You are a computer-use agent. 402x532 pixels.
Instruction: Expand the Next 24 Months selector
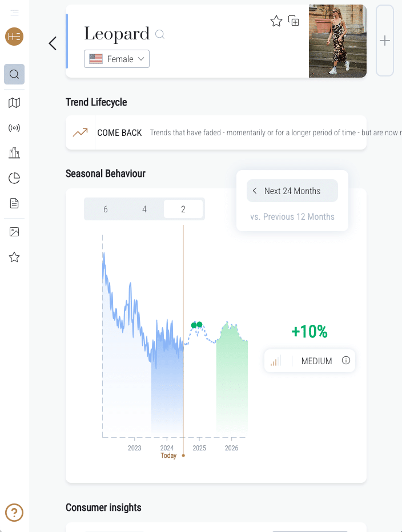point(292,191)
